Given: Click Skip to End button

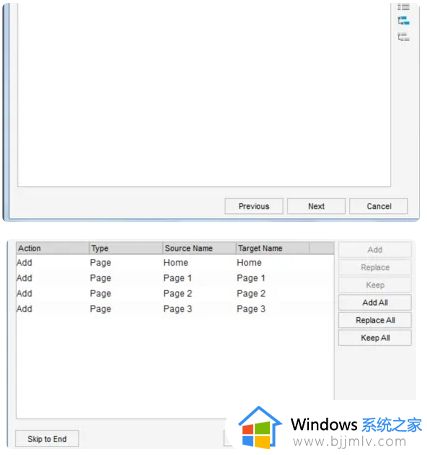Looking at the screenshot, I should point(47,439).
